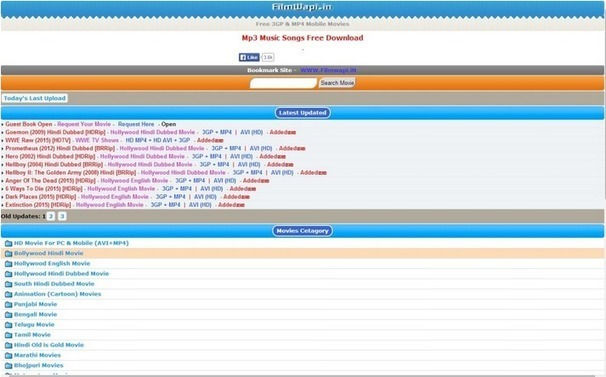The width and height of the screenshot is (606, 377).
Task: Click Hollywood Hindi Dubbed Movie link in Goemon row
Action: [x=153, y=132]
